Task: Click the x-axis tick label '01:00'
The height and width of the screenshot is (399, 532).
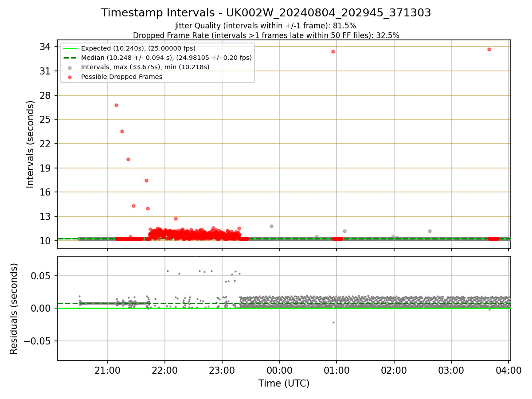Action: pos(336,370)
